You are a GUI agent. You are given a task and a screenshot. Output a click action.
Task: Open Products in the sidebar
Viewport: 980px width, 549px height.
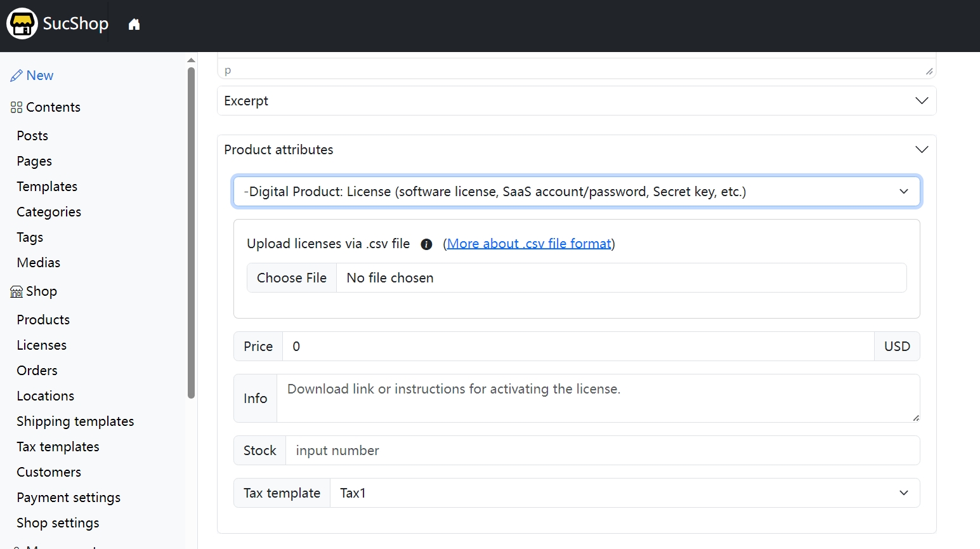pyautogui.click(x=43, y=320)
